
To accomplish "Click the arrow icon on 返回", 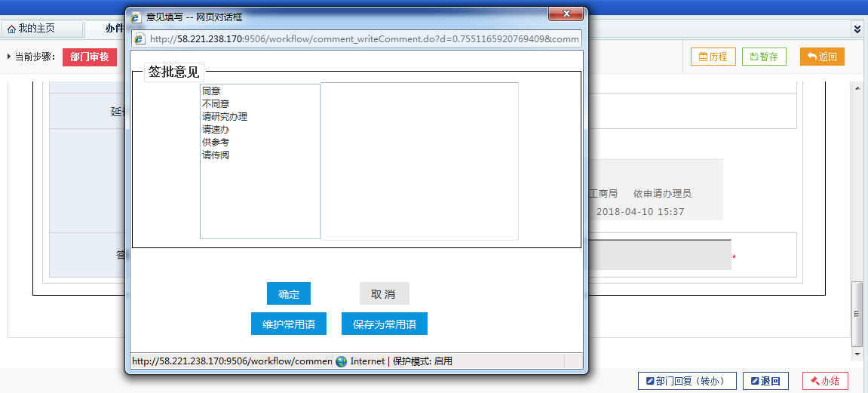I will 812,57.
